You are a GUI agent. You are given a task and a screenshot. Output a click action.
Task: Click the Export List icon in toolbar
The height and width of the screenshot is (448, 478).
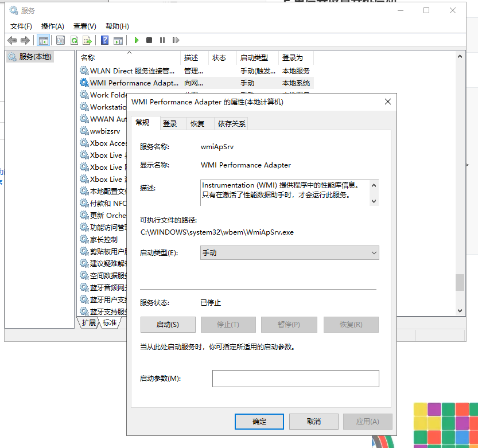(x=87, y=40)
